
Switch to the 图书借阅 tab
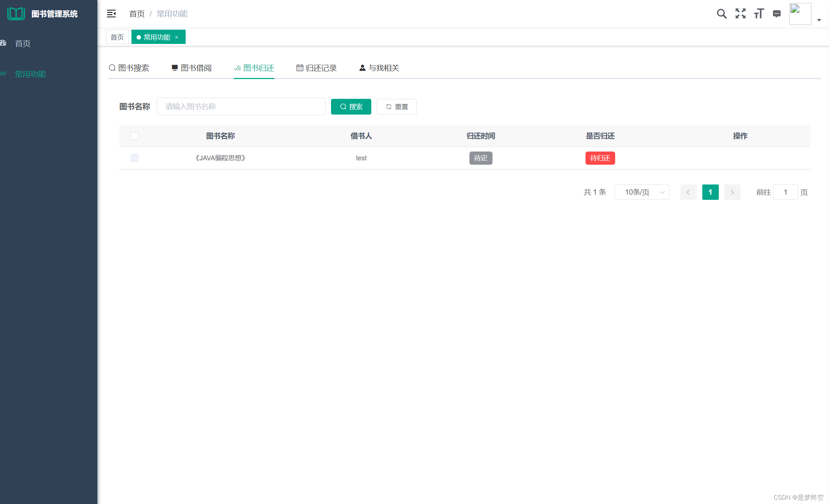pos(192,68)
